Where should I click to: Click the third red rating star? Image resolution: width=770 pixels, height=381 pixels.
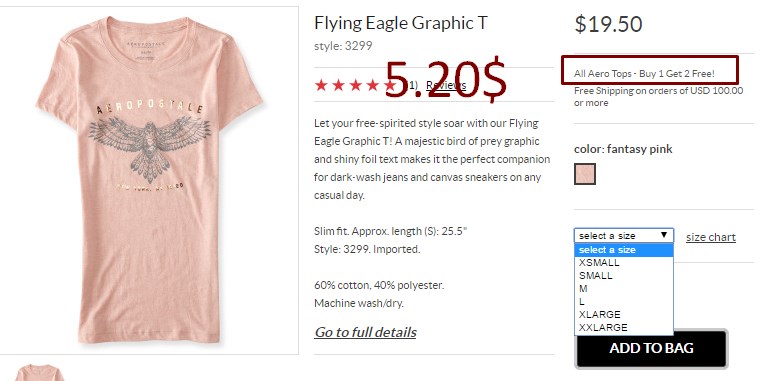[x=356, y=85]
